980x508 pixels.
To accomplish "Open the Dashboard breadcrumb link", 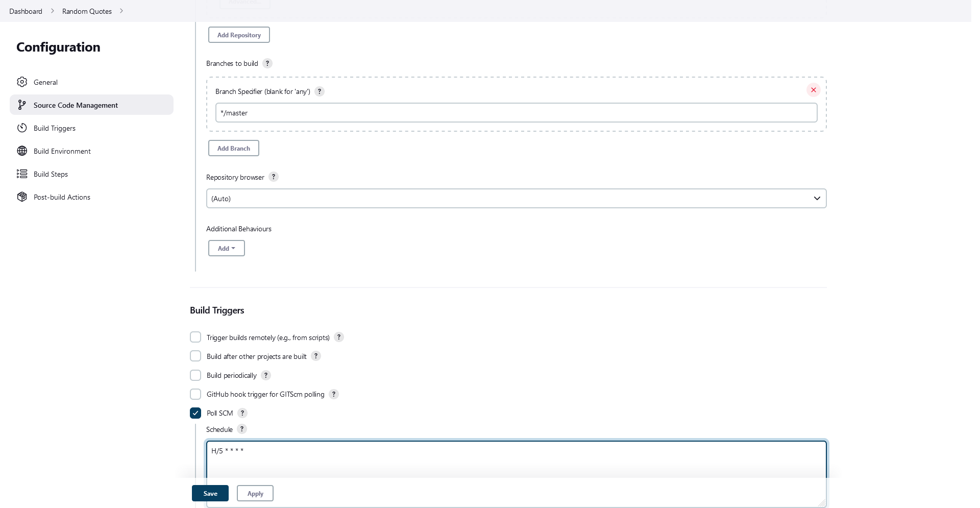I will coord(26,11).
